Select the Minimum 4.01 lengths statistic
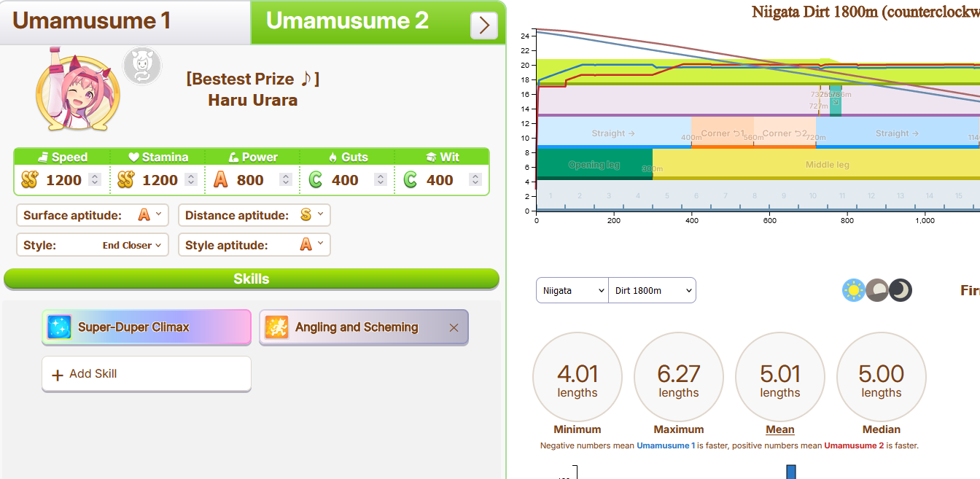The width and height of the screenshot is (980, 479). (x=577, y=377)
